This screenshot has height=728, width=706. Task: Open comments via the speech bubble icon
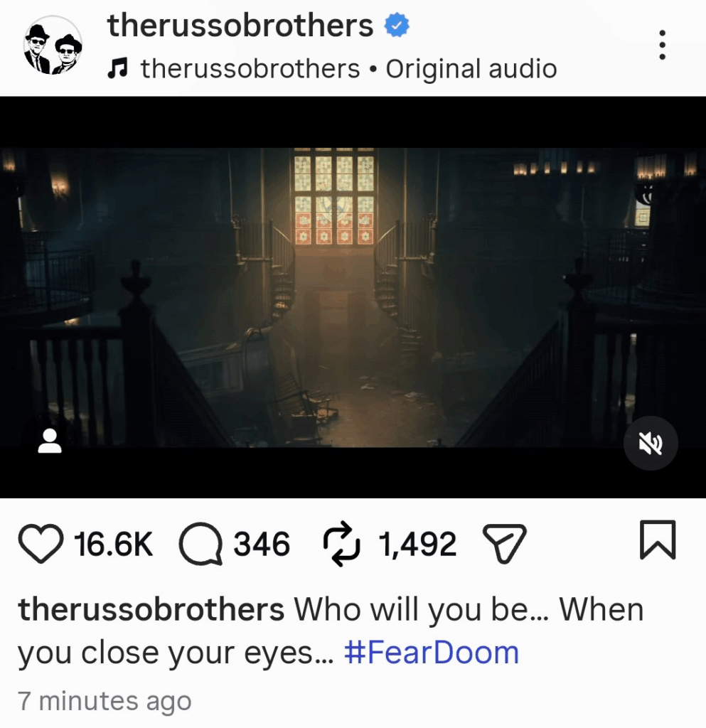click(201, 544)
